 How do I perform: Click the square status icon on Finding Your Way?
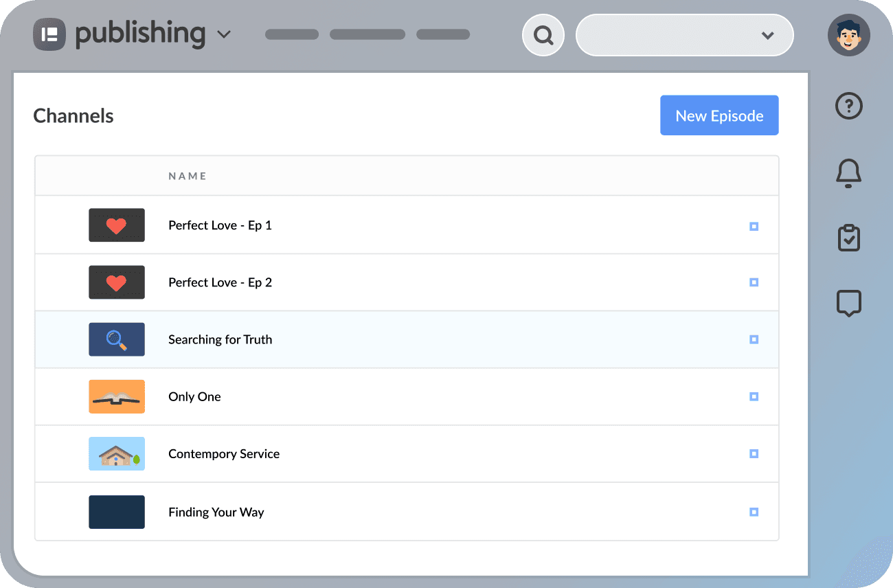point(754,512)
